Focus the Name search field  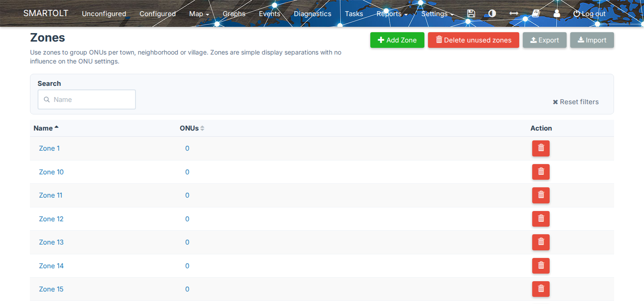(87, 100)
